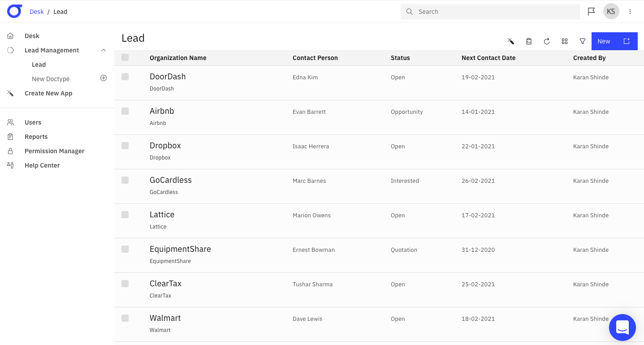This screenshot has width=644, height=345.
Task: Select the EquipmentShare row checkbox
Action: tap(125, 249)
